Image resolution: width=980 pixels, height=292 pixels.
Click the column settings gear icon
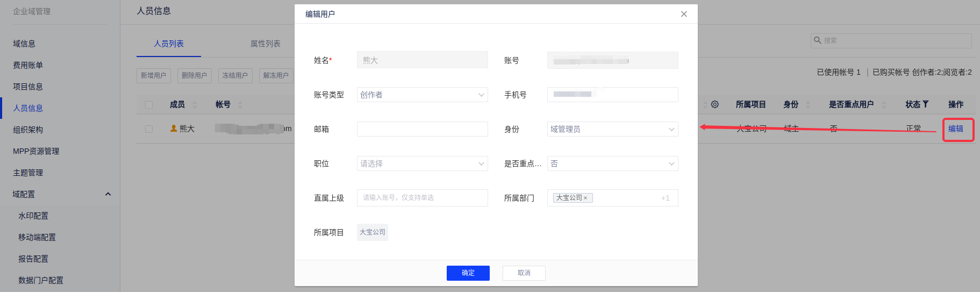[x=714, y=104]
